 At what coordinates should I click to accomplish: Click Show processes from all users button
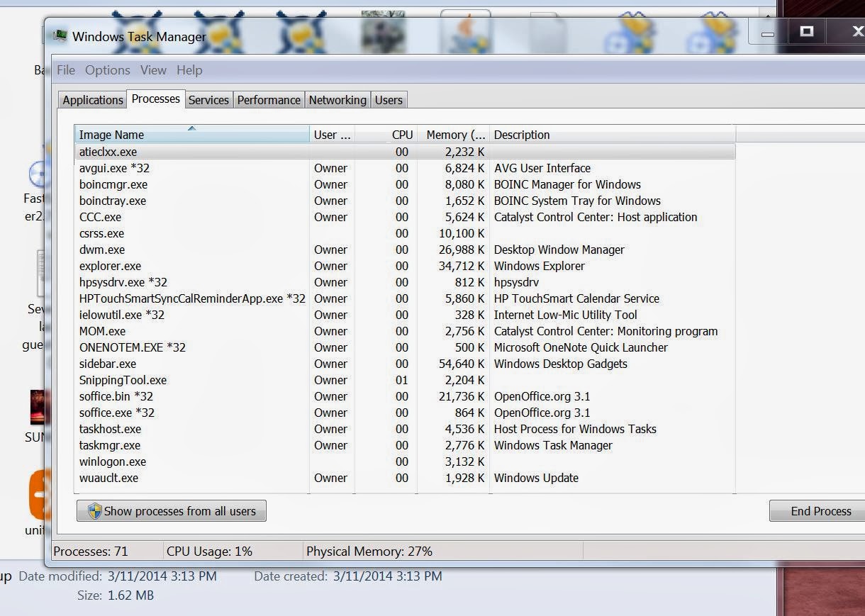click(172, 511)
